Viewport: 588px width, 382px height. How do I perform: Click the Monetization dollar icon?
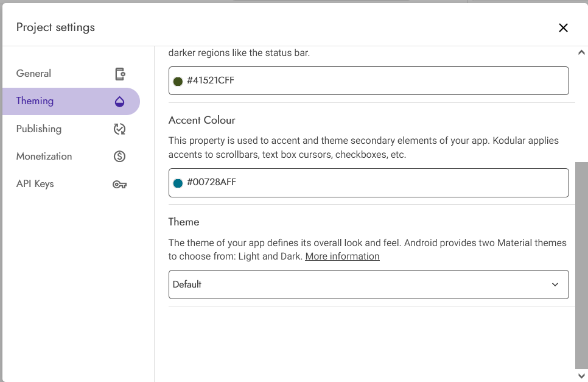coord(120,156)
